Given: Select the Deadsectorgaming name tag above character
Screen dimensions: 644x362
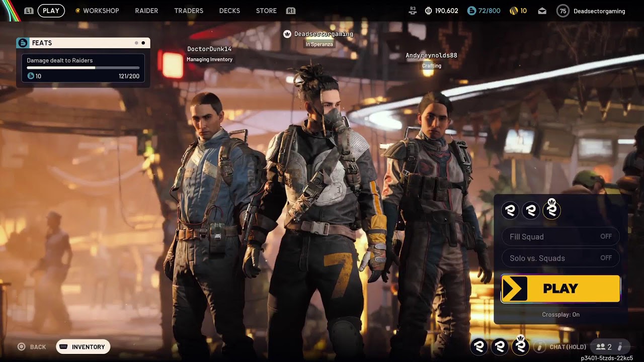Looking at the screenshot, I should [324, 34].
